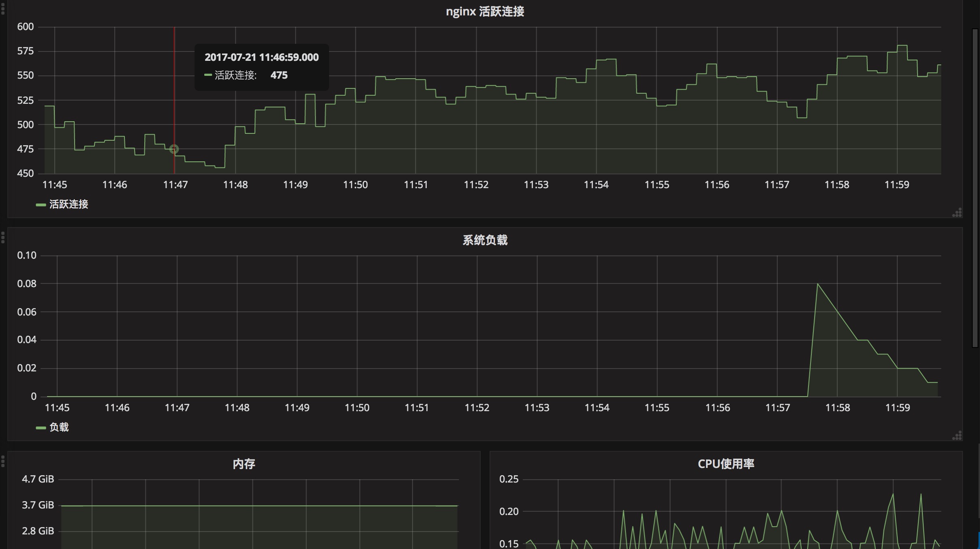Open the row menu handle beside 内存 panel
This screenshot has height=549, width=980.
[x=3, y=461]
